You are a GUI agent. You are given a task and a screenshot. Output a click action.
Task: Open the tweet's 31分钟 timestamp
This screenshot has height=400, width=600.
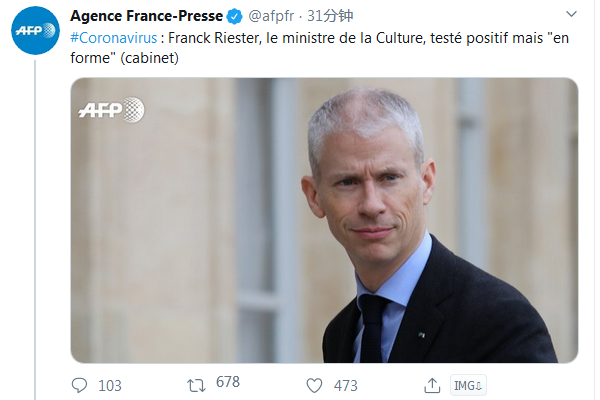click(330, 16)
